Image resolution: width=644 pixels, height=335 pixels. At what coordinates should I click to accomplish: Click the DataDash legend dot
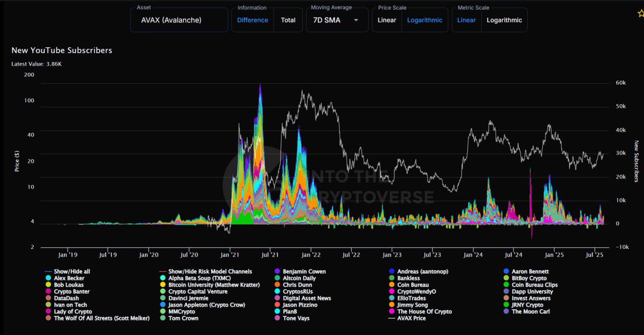[x=48, y=298]
